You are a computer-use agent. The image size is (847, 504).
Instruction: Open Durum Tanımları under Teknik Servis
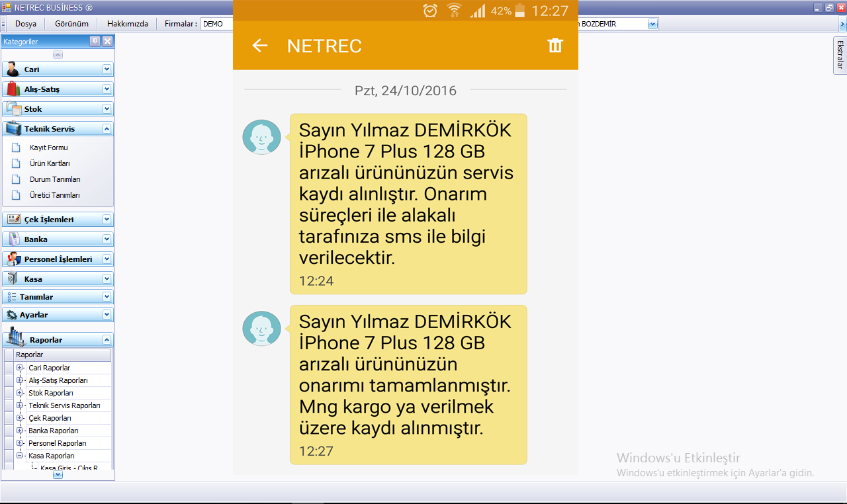55,179
